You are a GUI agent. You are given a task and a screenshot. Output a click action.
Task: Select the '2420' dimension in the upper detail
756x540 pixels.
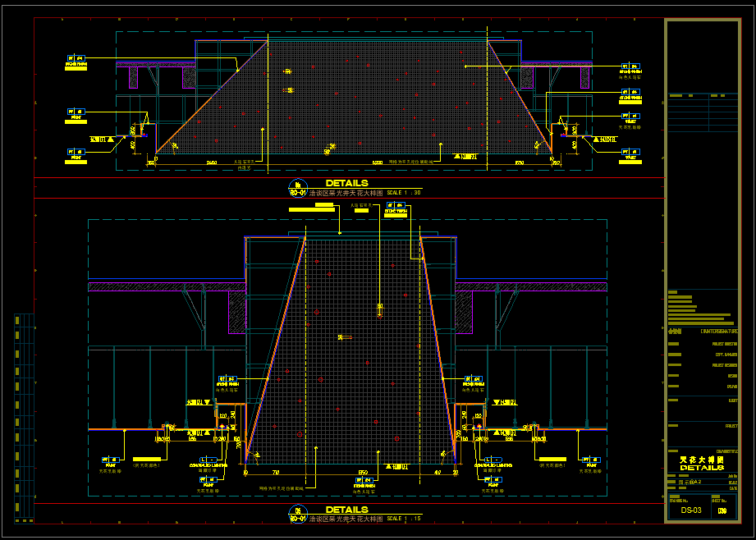coord(211,162)
